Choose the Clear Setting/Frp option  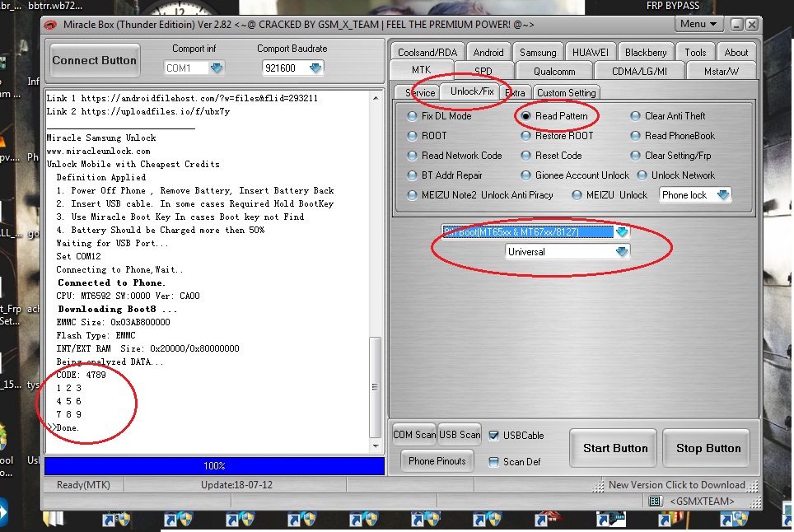pos(635,156)
